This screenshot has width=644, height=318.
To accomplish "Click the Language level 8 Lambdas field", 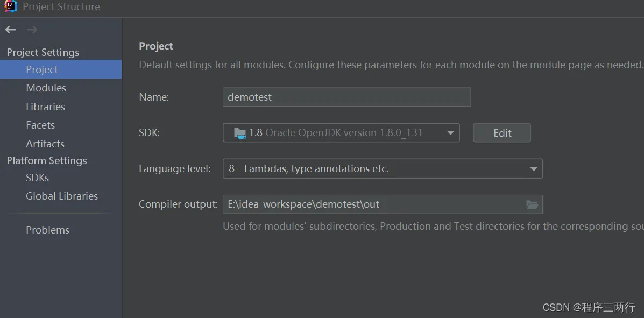I will point(383,168).
